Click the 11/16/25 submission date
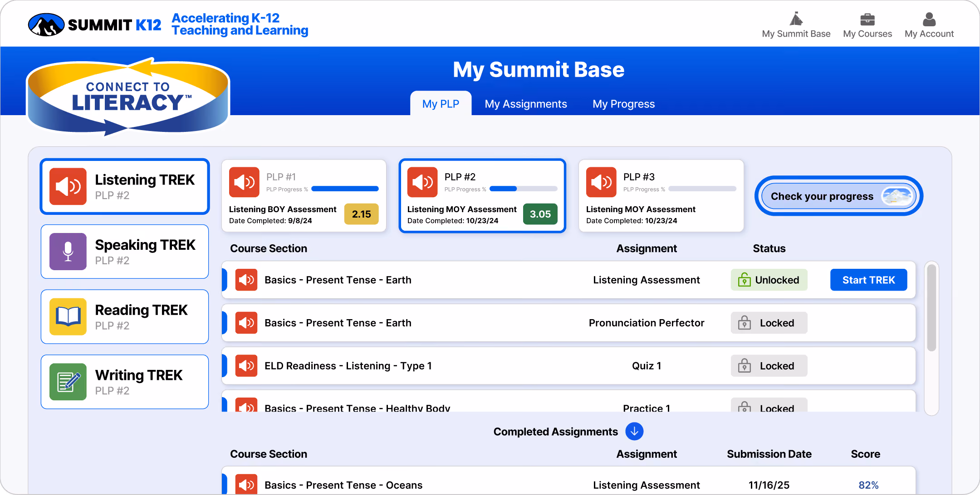The width and height of the screenshot is (980, 495). tap(769, 485)
